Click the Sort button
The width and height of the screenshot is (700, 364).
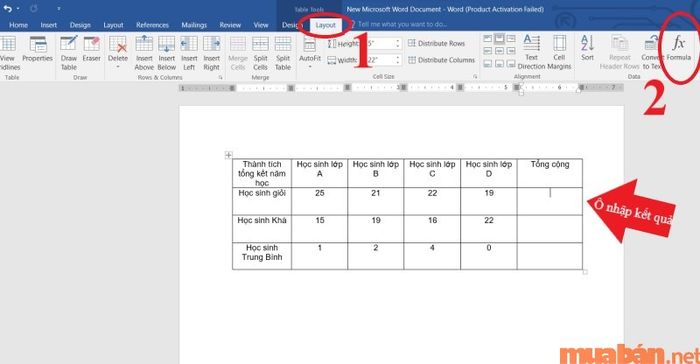click(588, 48)
